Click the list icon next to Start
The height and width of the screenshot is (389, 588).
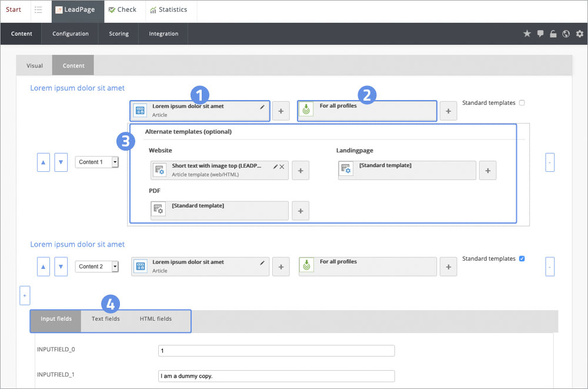click(x=38, y=10)
